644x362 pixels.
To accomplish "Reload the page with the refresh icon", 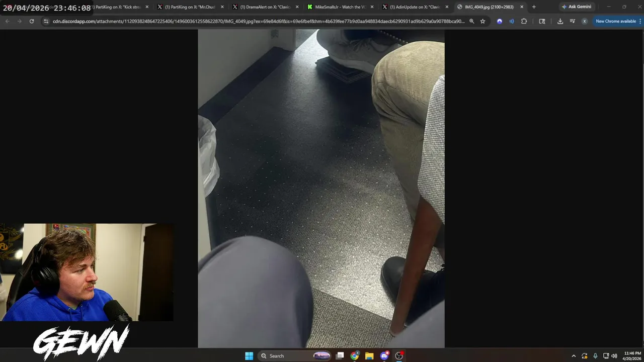I will (x=32, y=21).
